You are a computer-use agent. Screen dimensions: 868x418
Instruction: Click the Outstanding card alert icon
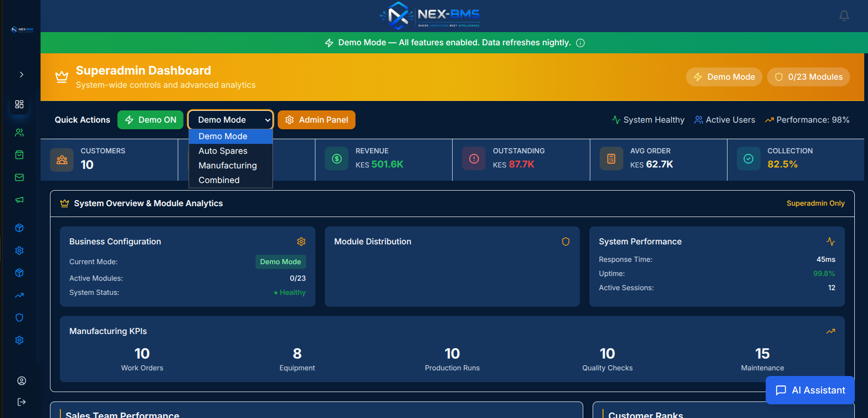coord(474,159)
